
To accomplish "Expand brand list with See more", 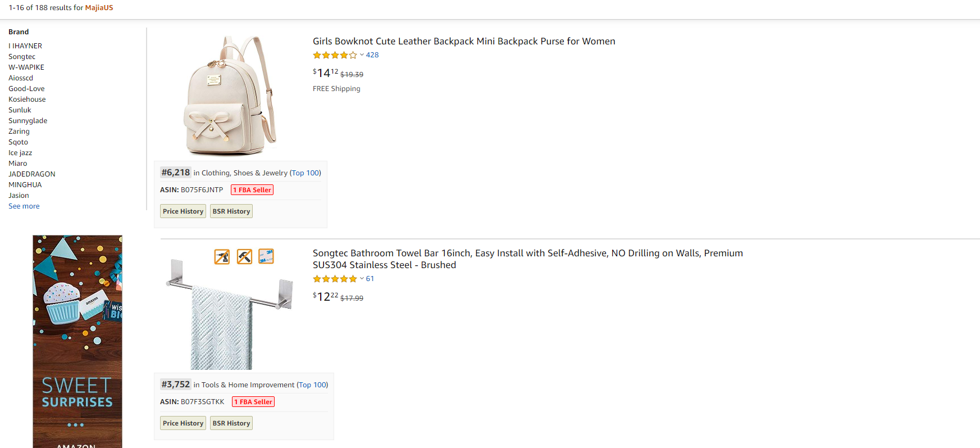I will pyautogui.click(x=24, y=206).
